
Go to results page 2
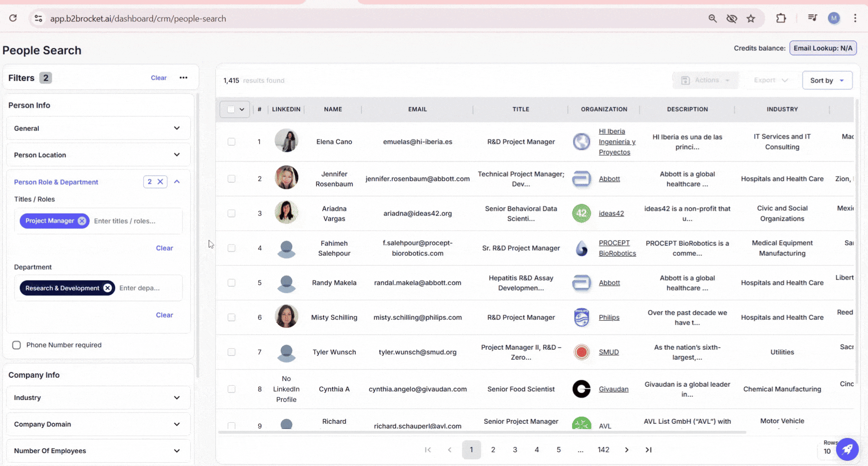pyautogui.click(x=493, y=450)
